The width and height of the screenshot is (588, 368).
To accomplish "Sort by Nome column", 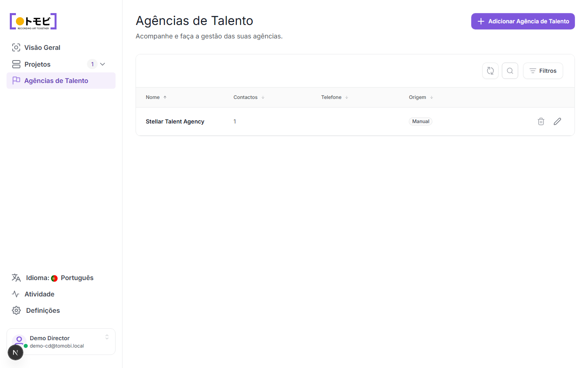I will [156, 97].
